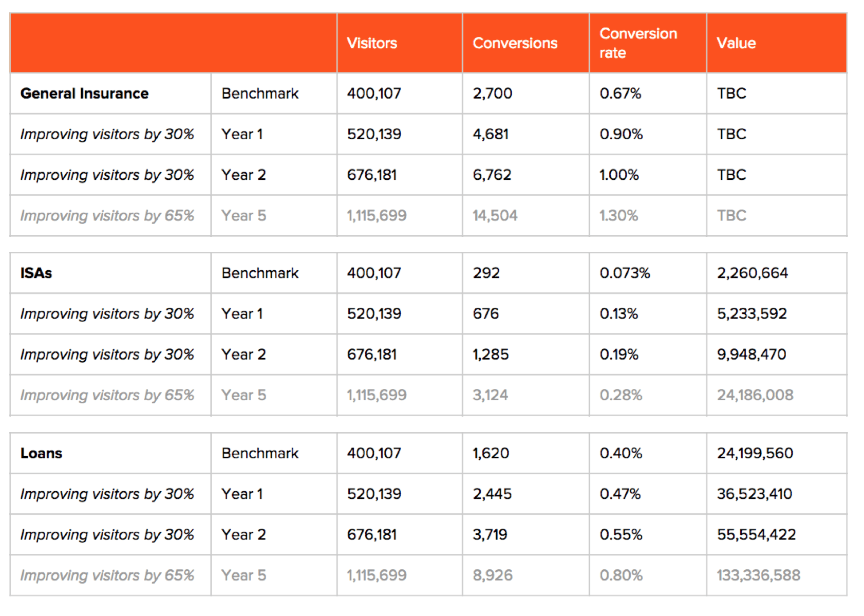Select the ISAs row label
Screen dimensions: 864x616
[x=36, y=273]
